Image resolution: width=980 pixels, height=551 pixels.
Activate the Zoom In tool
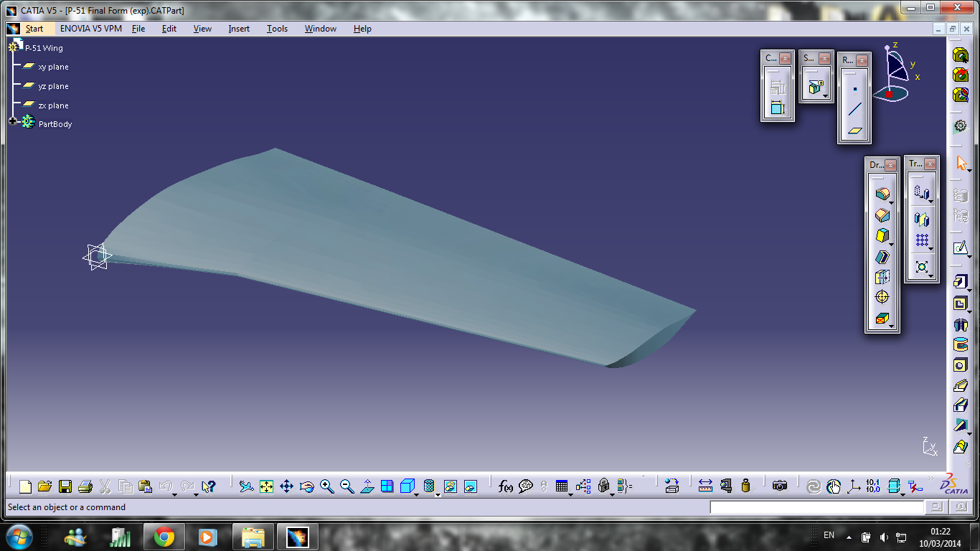click(x=325, y=486)
